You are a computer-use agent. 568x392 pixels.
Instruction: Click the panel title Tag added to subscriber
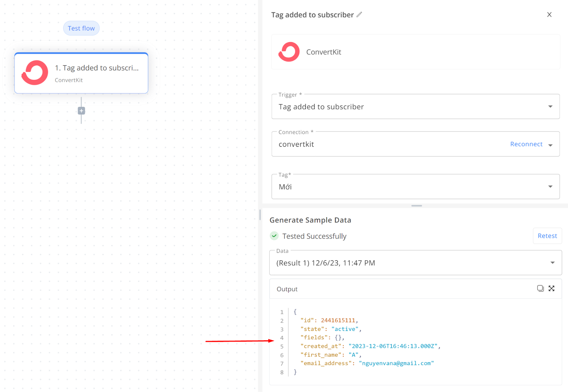coord(312,15)
